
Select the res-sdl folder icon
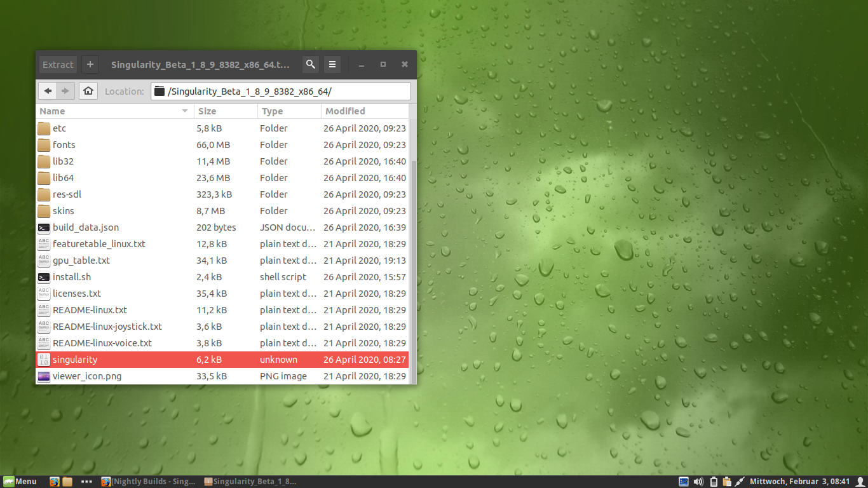tap(44, 194)
